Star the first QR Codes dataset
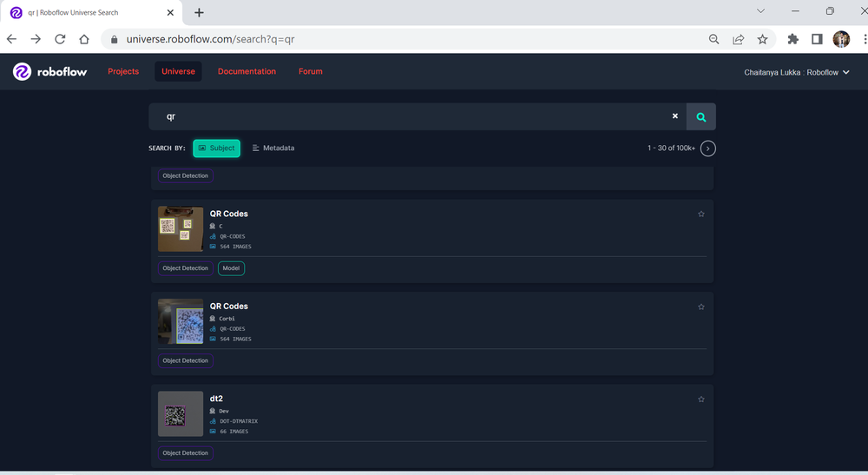Image resolution: width=868 pixels, height=475 pixels. pos(701,214)
